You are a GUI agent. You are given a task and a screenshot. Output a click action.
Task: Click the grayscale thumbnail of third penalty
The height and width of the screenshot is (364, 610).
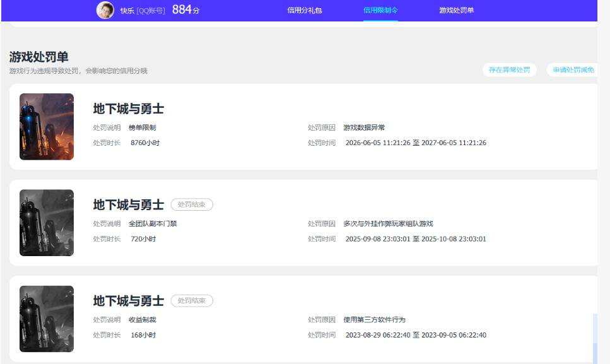[47, 319]
